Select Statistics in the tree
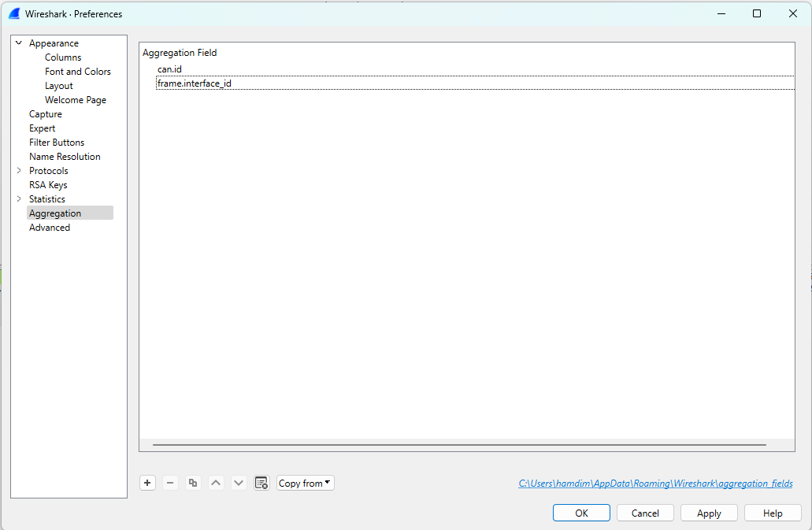812x530 pixels. pos(47,198)
